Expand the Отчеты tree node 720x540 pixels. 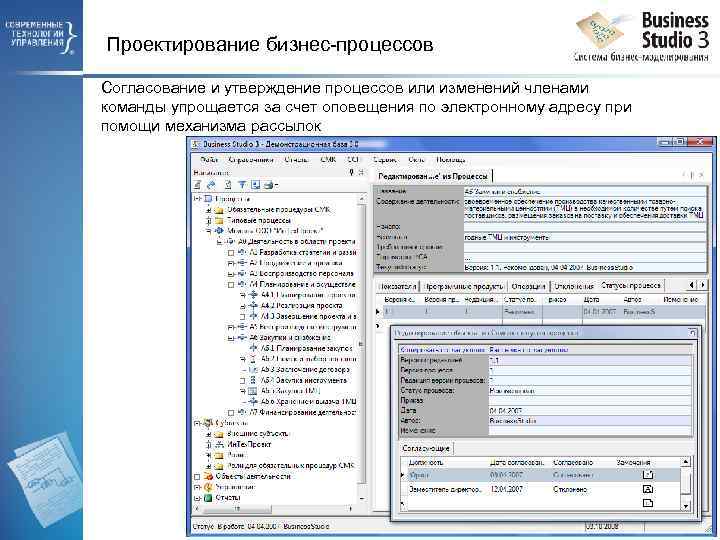pyautogui.click(x=197, y=498)
